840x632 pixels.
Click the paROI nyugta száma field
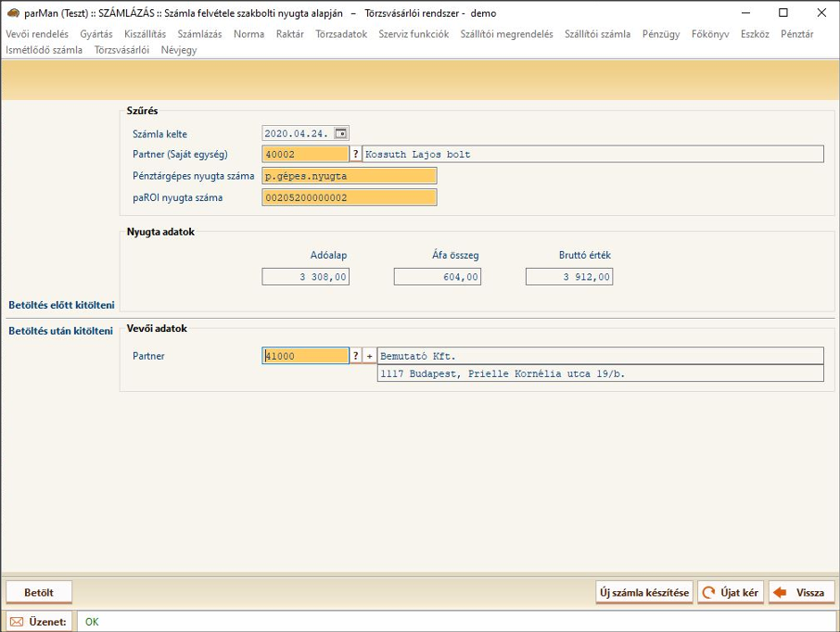pos(350,197)
